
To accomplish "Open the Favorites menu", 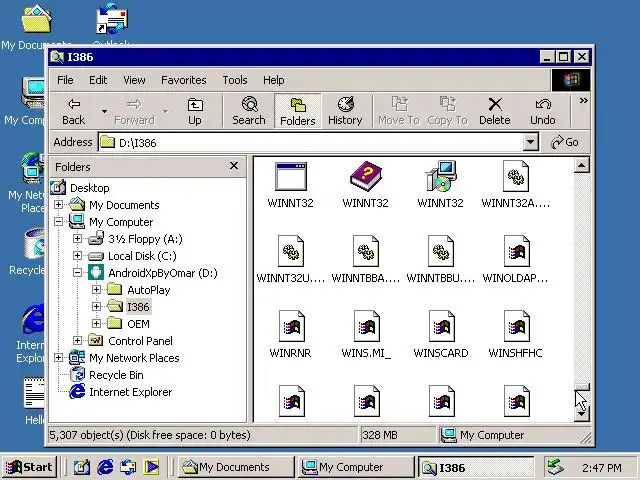I will coord(184,80).
